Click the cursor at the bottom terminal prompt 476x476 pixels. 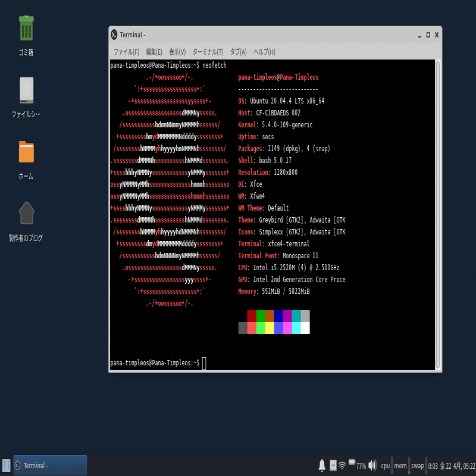point(204,364)
